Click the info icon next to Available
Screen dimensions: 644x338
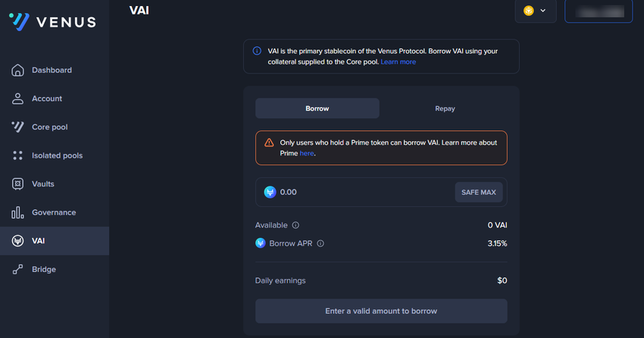pos(295,225)
